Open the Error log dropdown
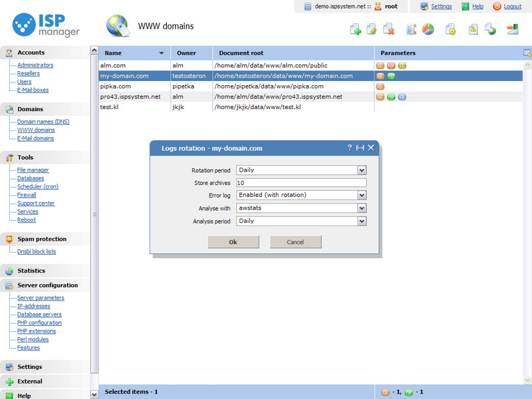The width and height of the screenshot is (532, 399). (x=362, y=195)
